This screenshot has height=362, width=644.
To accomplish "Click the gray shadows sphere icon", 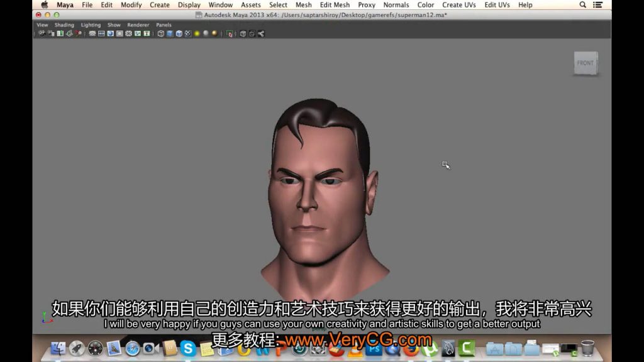I will point(206,34).
